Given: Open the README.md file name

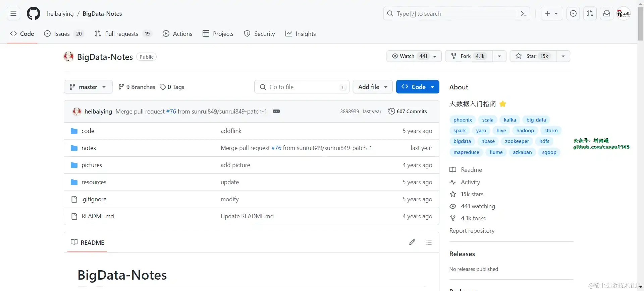Looking at the screenshot, I should [x=98, y=216].
